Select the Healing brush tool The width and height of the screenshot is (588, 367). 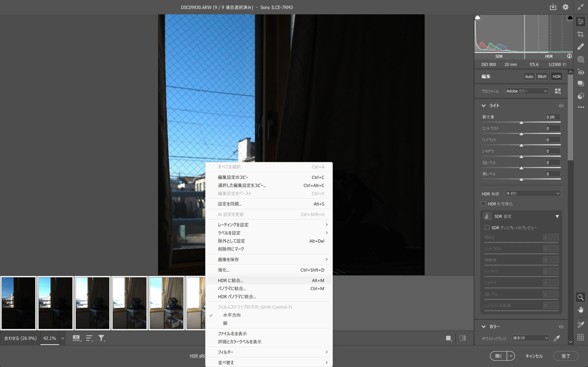[580, 47]
